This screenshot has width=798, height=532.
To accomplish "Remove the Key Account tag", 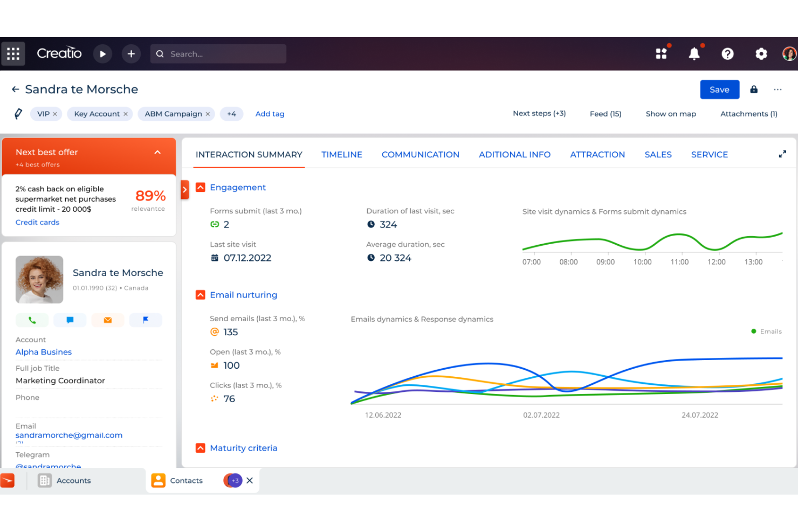I will click(125, 114).
